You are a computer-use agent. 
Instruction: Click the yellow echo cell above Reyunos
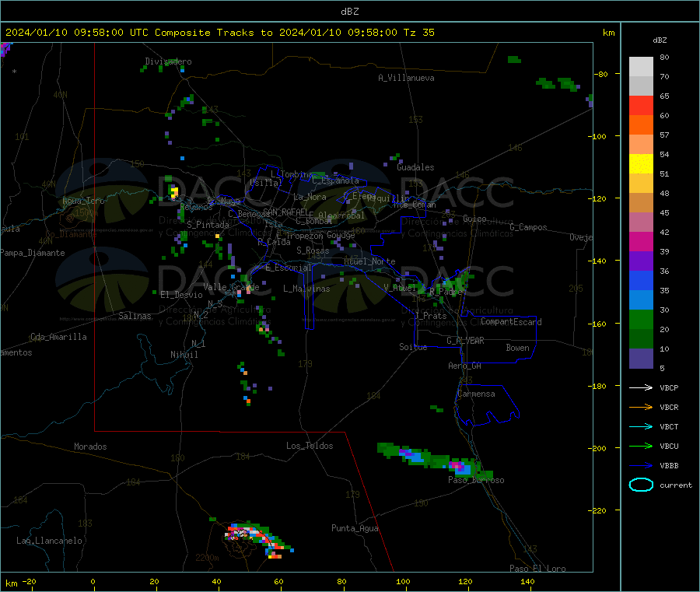point(174,192)
